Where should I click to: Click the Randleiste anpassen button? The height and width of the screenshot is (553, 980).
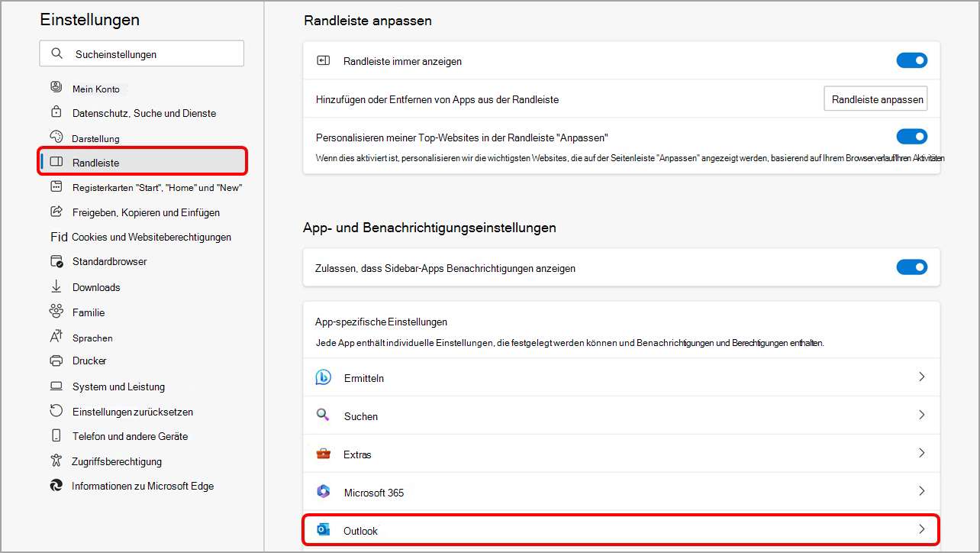[876, 99]
